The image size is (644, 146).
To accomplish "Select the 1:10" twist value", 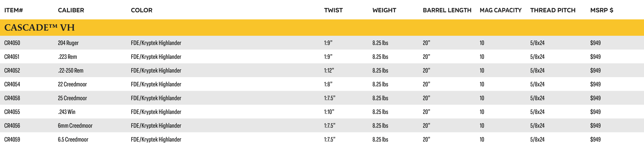I will click(x=329, y=112).
